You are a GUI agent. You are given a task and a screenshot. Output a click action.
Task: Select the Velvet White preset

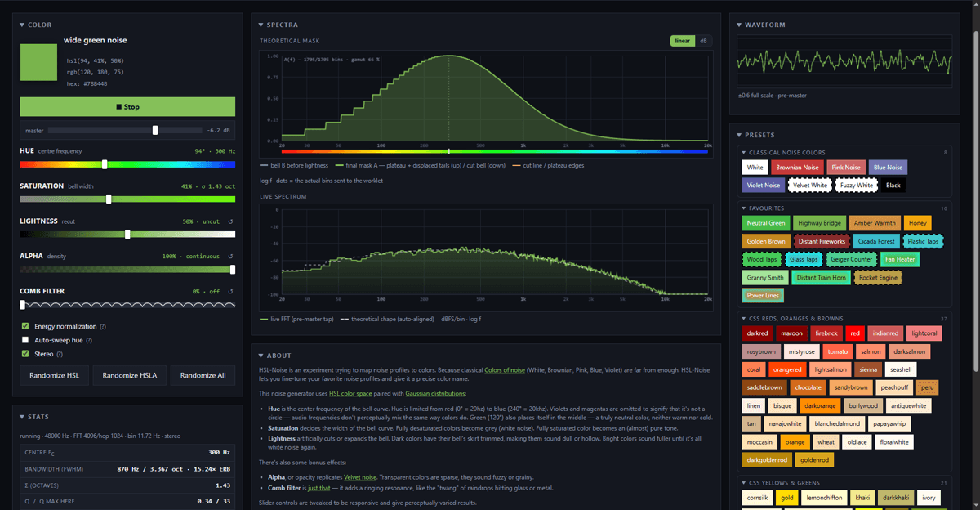(x=808, y=186)
